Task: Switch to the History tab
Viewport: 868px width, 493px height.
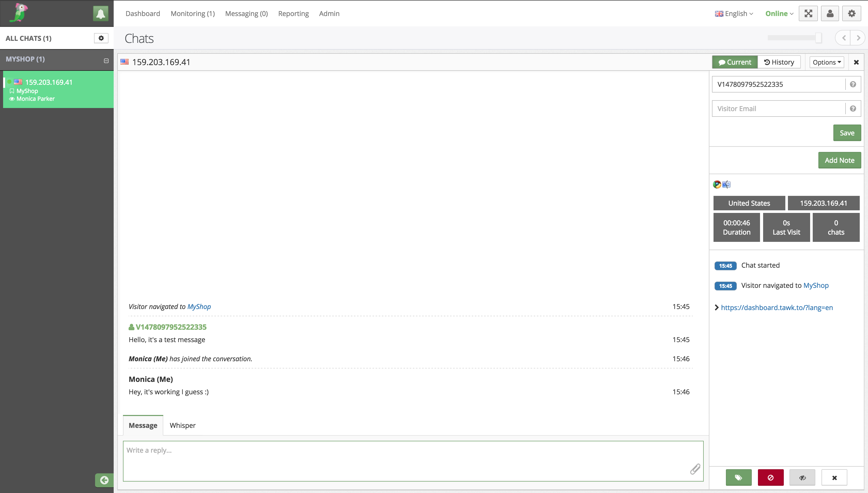Action: click(x=779, y=62)
